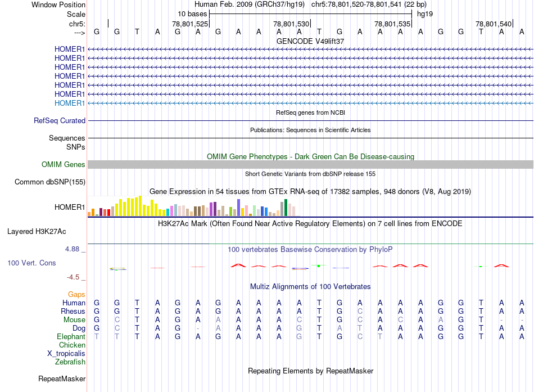Image resolution: width=534 pixels, height=392 pixels.
Task: Click the light-blue HOMER1 transcript label
Action: tap(70, 103)
